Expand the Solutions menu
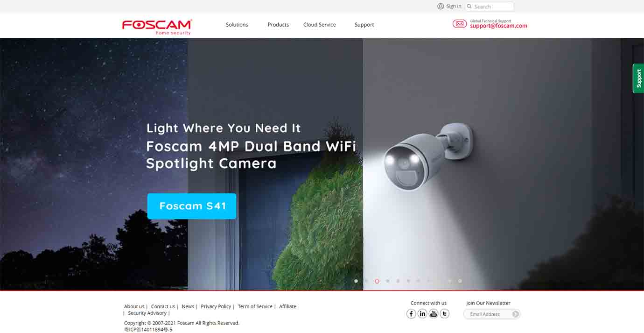644x333 pixels. coord(237,25)
